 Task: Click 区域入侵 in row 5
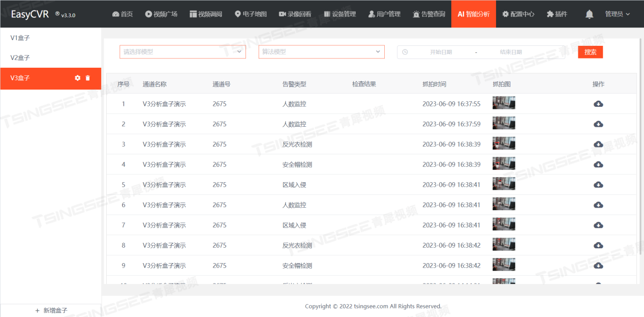(294, 185)
